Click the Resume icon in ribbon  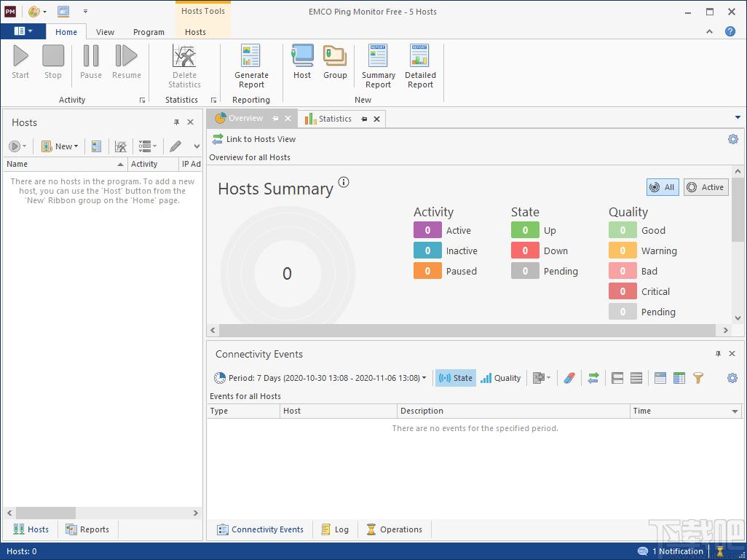pyautogui.click(x=126, y=56)
